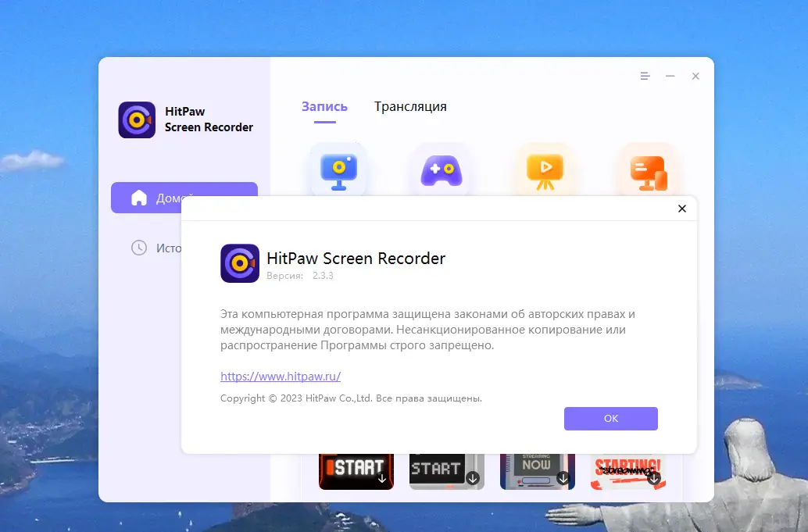
Task: Open the STREAMING NOW template thumbnail
Action: [x=538, y=469]
